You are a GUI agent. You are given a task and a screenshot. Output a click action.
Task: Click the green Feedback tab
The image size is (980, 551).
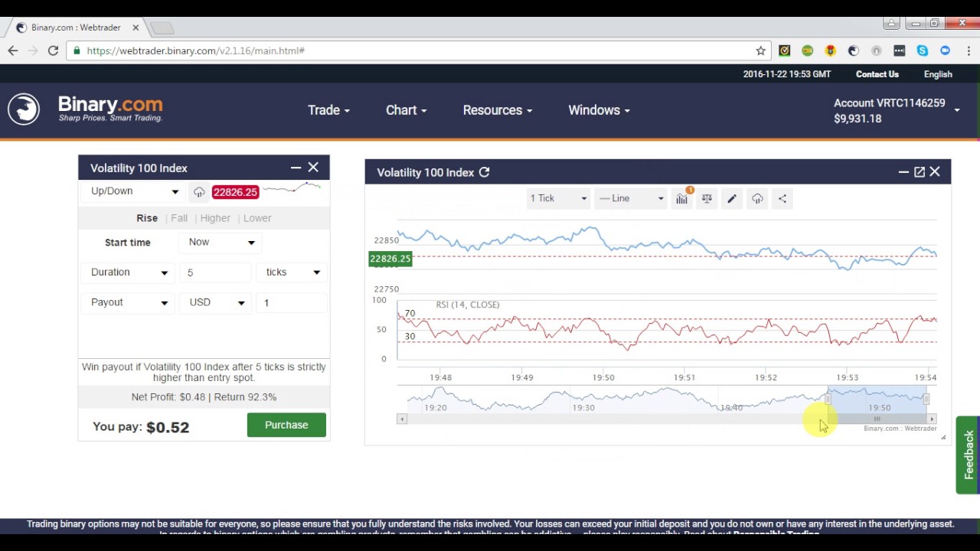tap(968, 455)
